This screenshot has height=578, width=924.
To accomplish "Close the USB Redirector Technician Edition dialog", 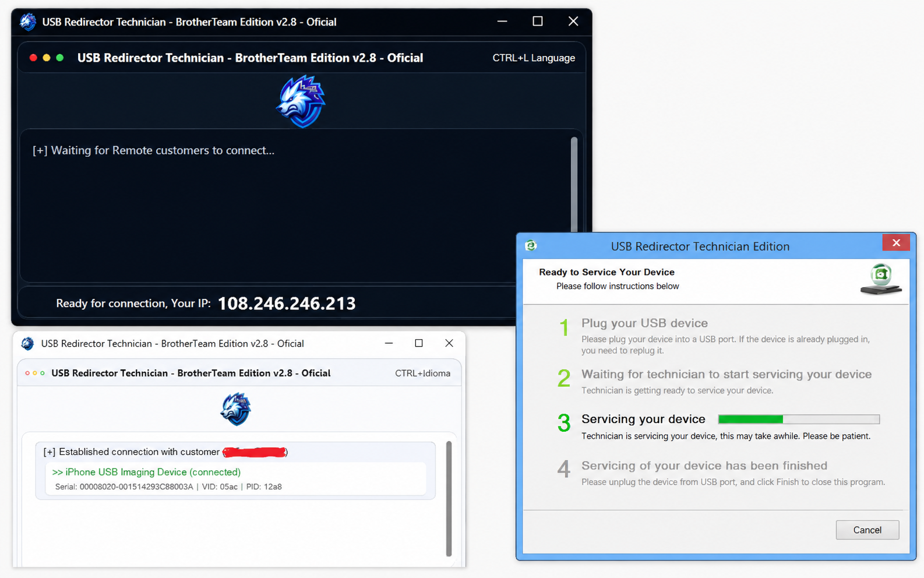I will point(896,242).
